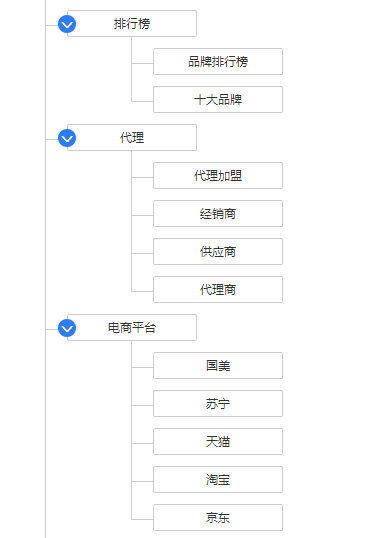Collapse the 电商平台 branch chevron

67,328
